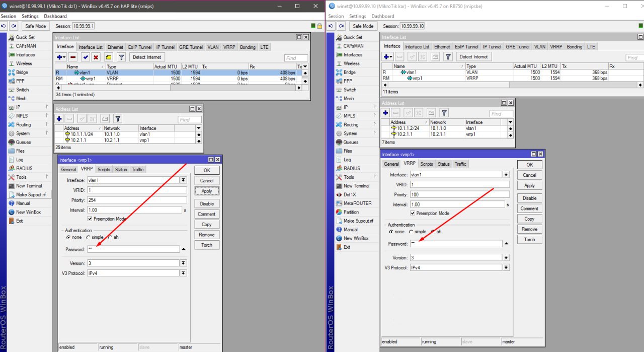Image resolution: width=644 pixels, height=352 pixels.
Task: Click Redo icon in left dz1 WinBox toolbar
Action: 14,26
